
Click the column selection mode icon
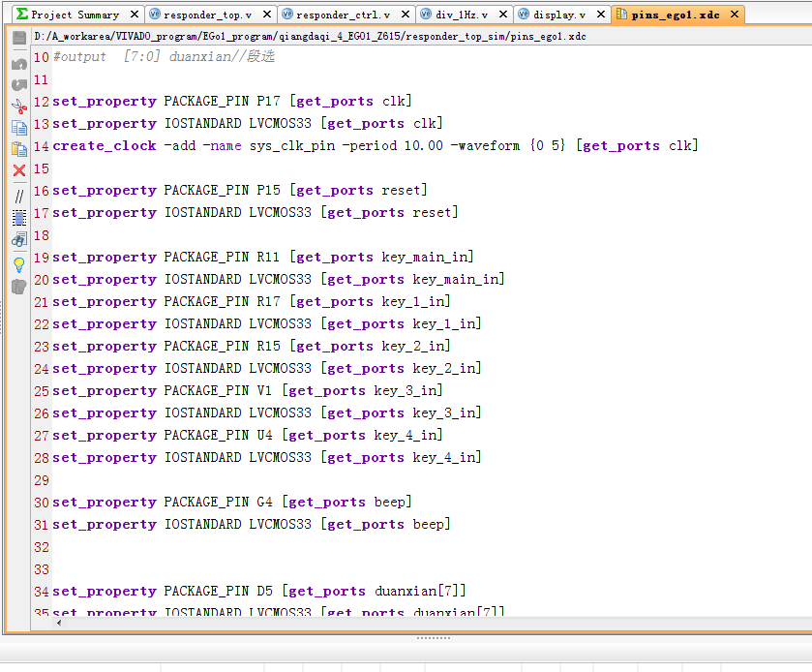18,218
